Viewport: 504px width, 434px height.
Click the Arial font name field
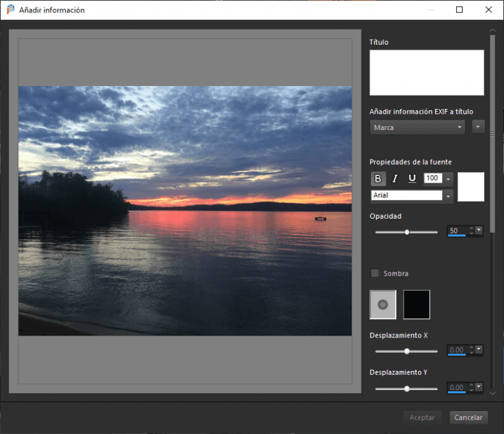(x=407, y=195)
